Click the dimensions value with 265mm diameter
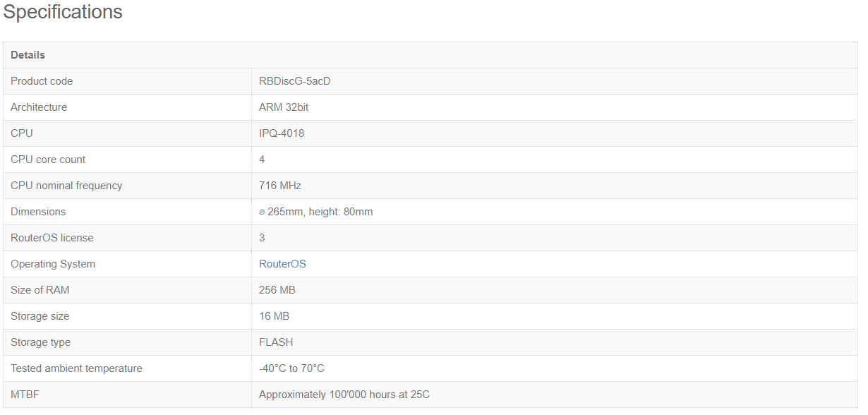 (x=316, y=212)
